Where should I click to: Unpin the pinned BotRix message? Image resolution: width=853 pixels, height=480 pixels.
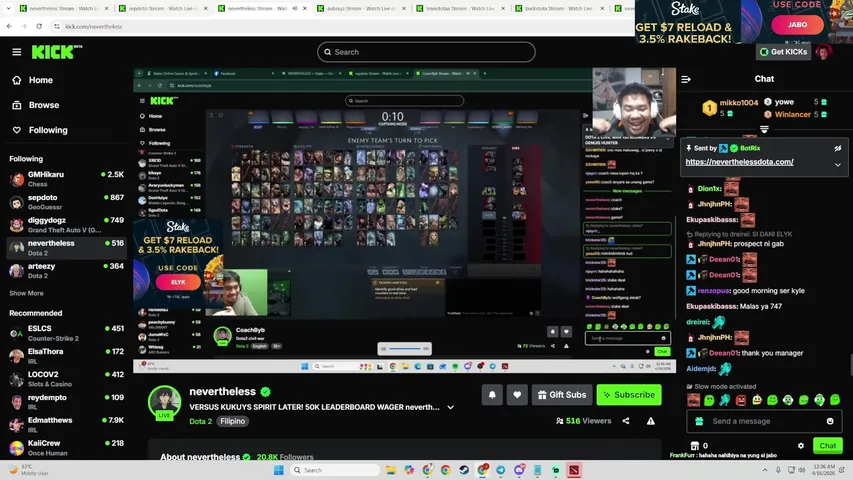pyautogui.click(x=838, y=148)
